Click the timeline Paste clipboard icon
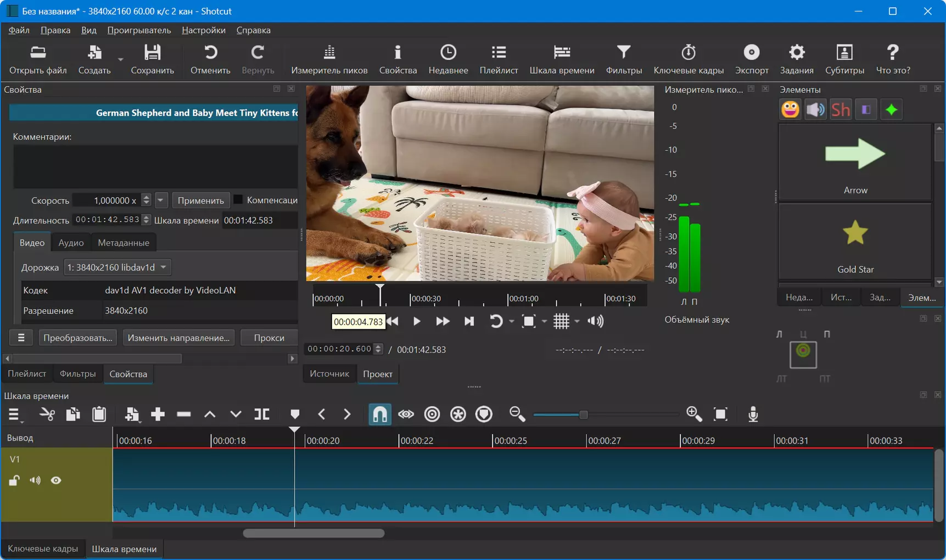946x560 pixels. pos(99,414)
